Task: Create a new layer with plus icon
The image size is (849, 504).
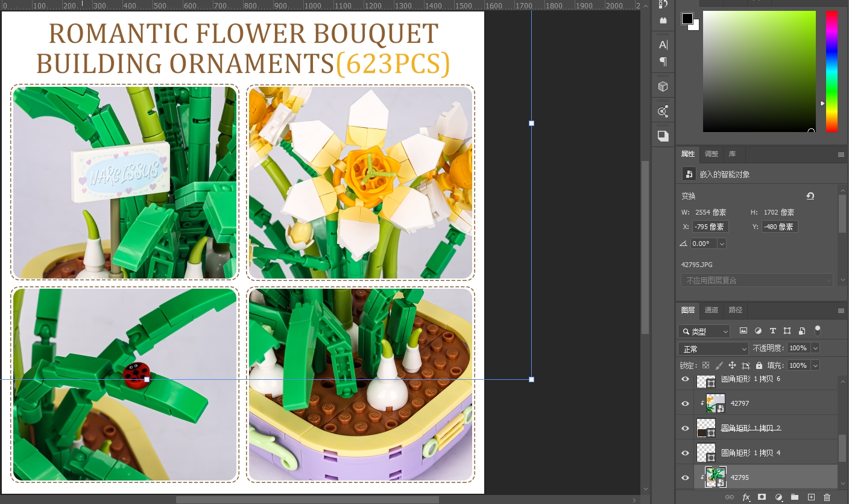Action: point(811,497)
